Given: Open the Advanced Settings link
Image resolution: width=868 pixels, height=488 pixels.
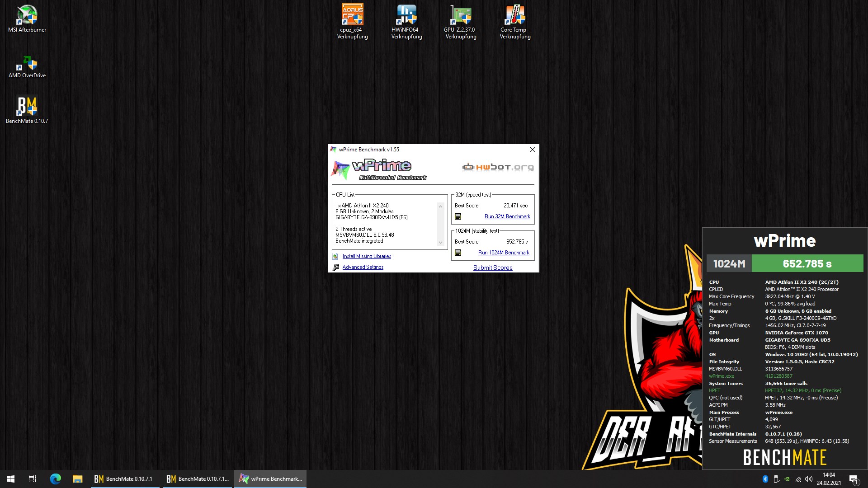Looking at the screenshot, I should point(363,267).
